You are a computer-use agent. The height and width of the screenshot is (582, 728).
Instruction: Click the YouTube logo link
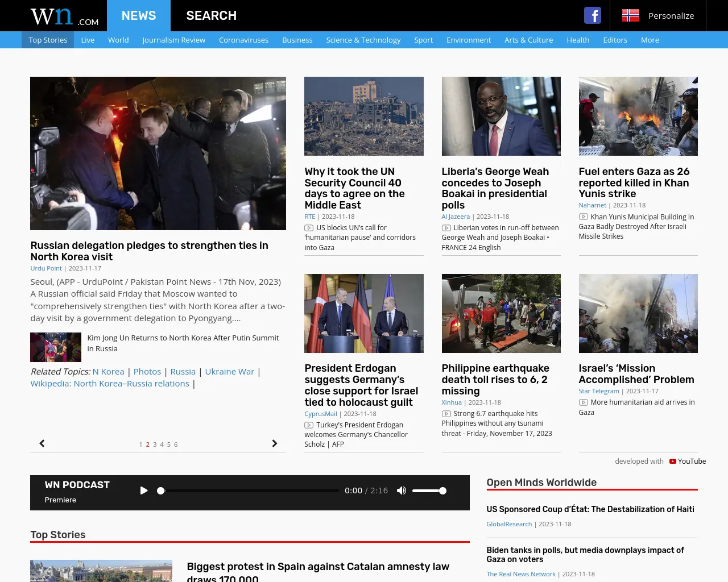coord(687,462)
